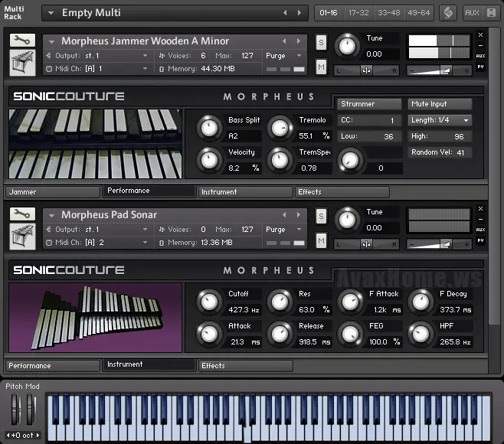Open Purge dropdown for Jammer Wooden
504x444 pixels.
[x=299, y=56]
